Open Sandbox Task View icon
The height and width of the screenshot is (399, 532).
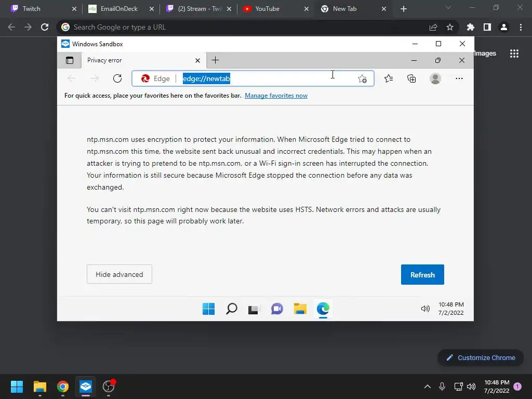[253, 309]
